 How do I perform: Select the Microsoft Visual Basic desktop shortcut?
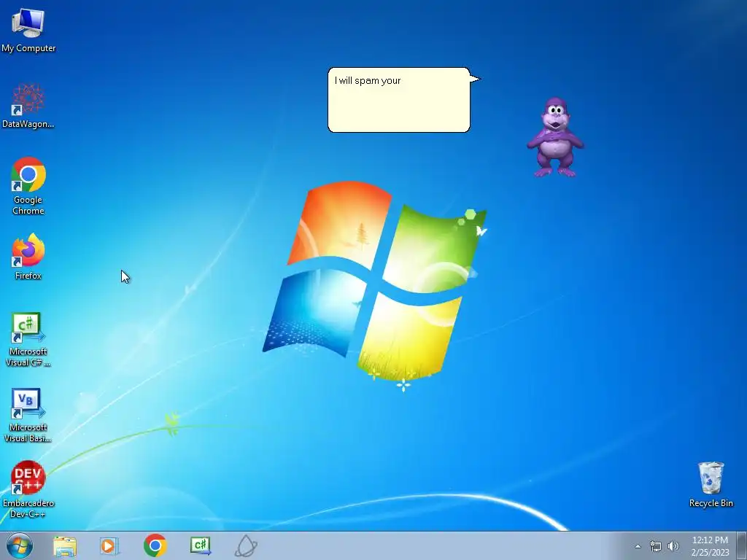pos(28,416)
